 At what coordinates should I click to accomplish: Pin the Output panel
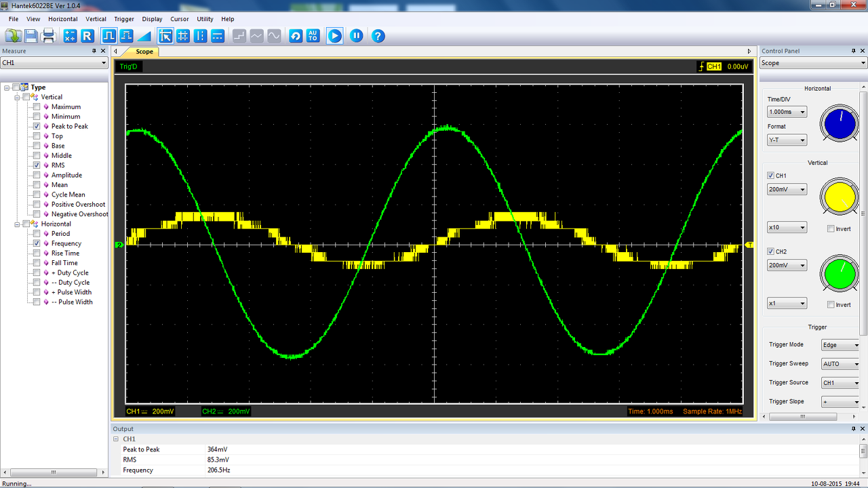[x=854, y=428]
